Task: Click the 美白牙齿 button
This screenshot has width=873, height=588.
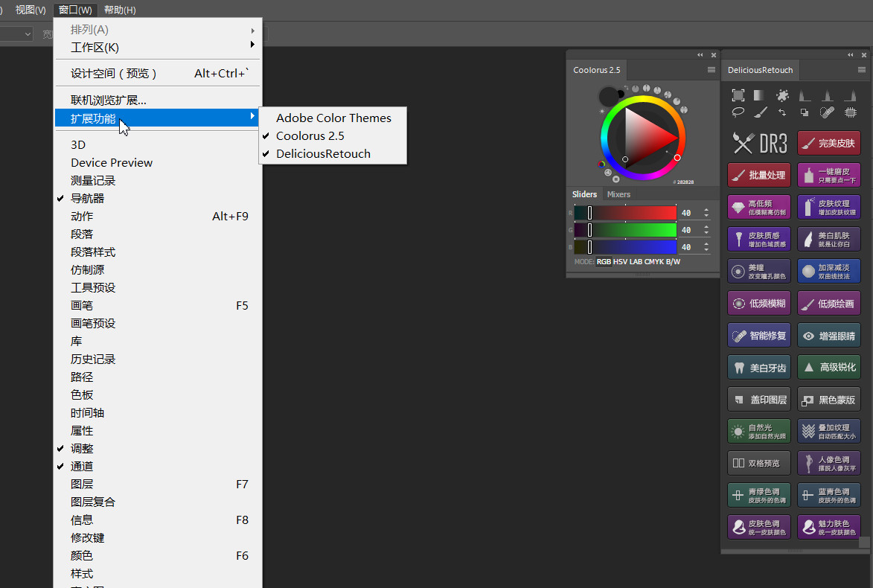Action: (759, 368)
